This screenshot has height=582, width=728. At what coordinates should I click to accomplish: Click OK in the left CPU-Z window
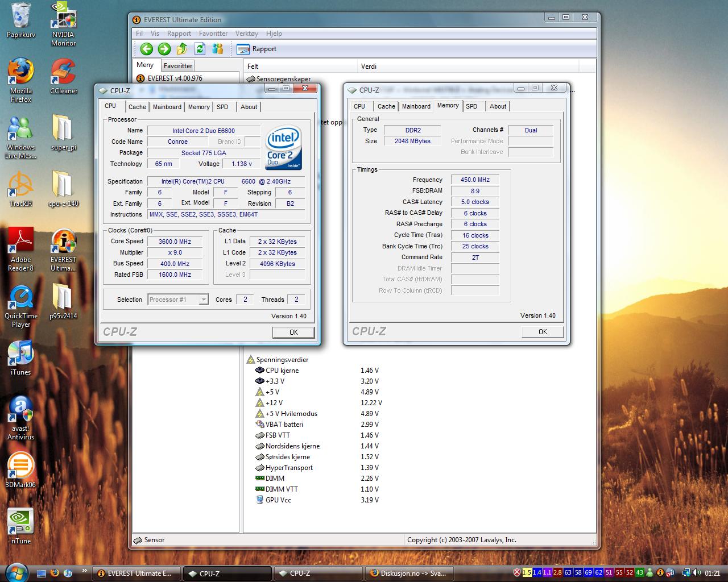[293, 332]
